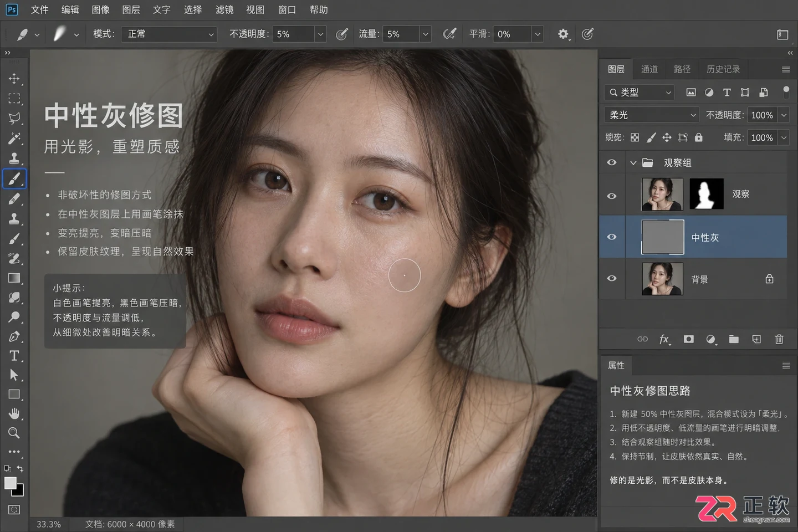Switch to the 历史记录 tab
Image resolution: width=798 pixels, height=532 pixels.
(723, 69)
